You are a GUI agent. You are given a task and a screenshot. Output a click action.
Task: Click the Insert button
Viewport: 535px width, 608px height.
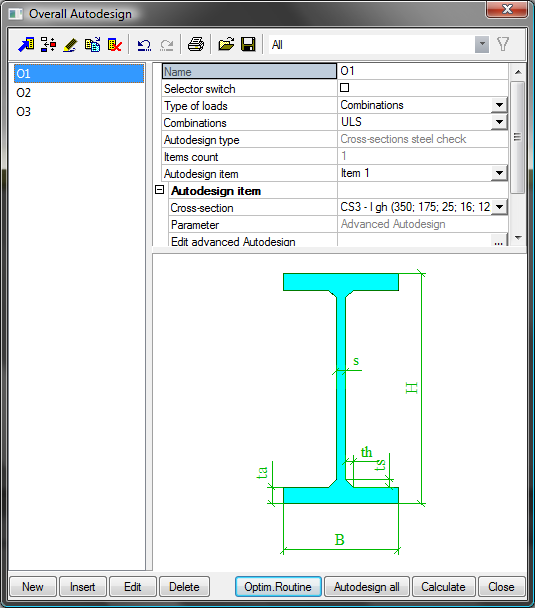point(83,587)
